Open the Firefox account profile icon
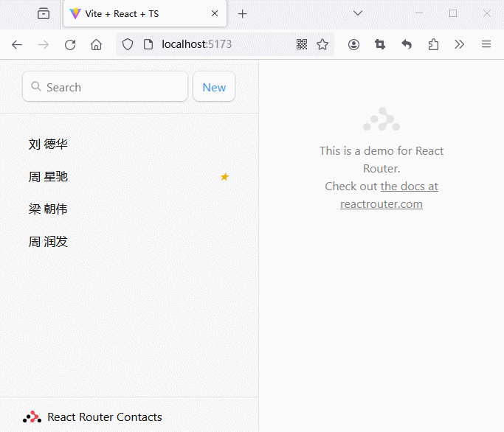The width and height of the screenshot is (504, 432). click(x=353, y=44)
